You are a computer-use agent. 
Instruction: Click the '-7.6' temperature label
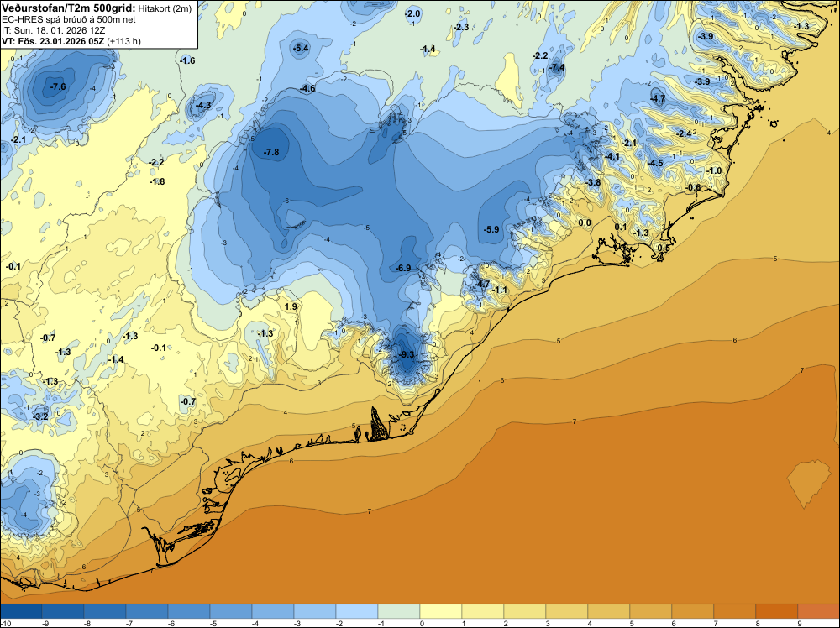pos(58,86)
